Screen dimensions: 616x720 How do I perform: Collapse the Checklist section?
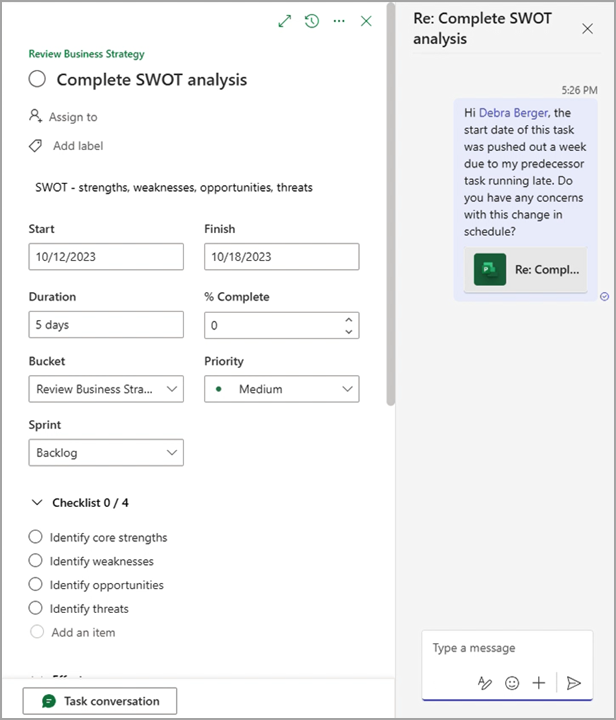[37, 503]
